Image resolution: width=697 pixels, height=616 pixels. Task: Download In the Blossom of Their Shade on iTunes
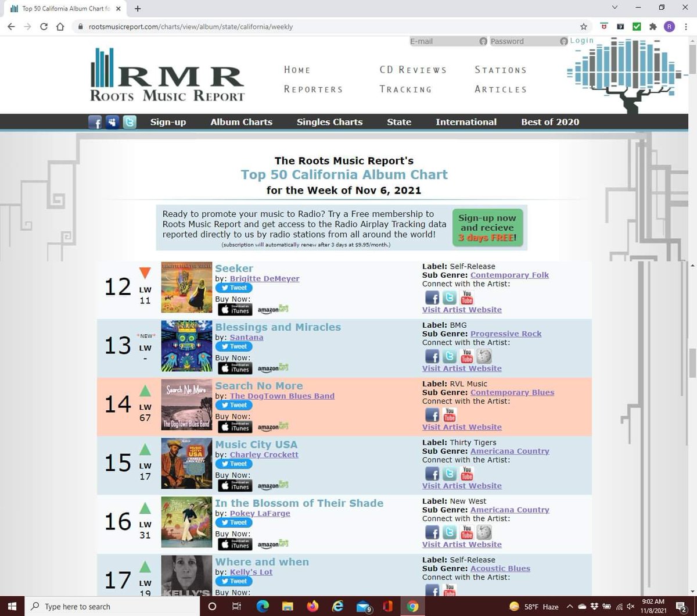pyautogui.click(x=235, y=544)
